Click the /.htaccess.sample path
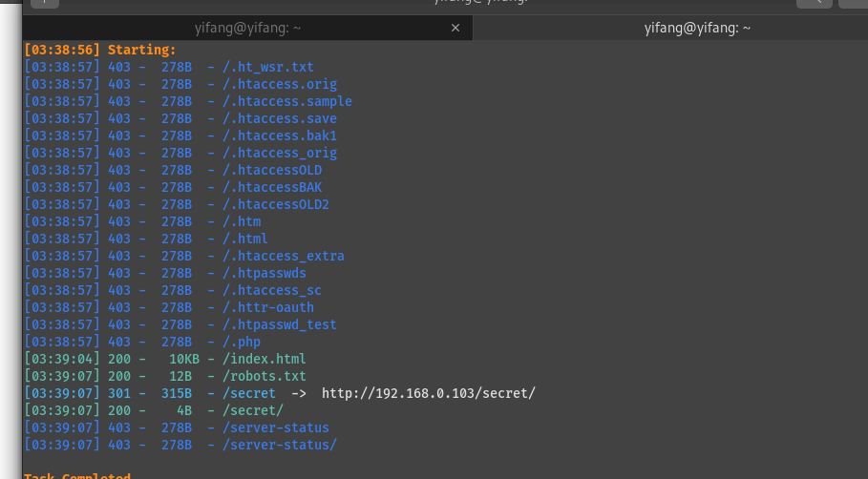Screen dimensions: 868x479 287,101
